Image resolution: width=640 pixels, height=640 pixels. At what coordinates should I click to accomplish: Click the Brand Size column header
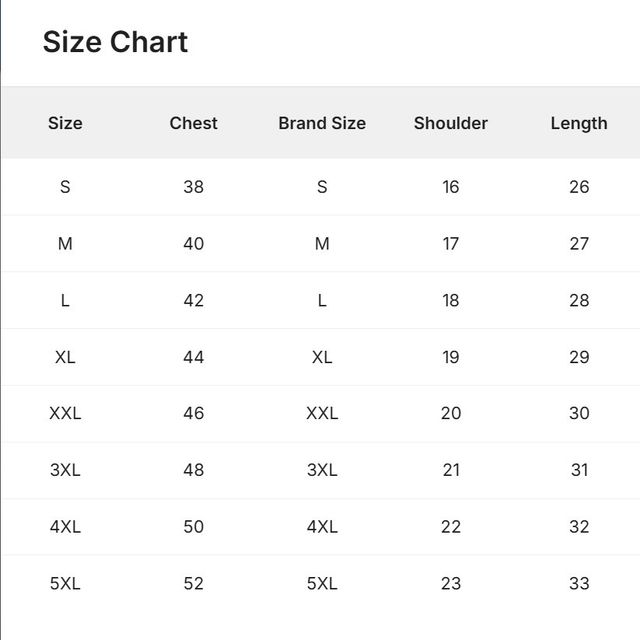(322, 123)
